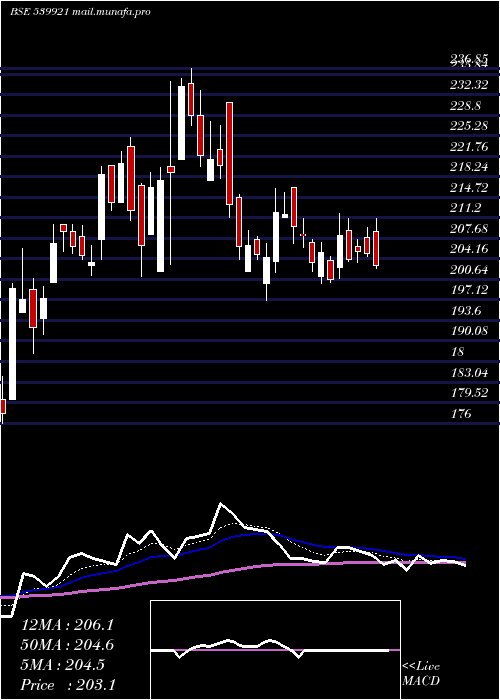Click the 50MA : 204.6 readout

point(67,645)
